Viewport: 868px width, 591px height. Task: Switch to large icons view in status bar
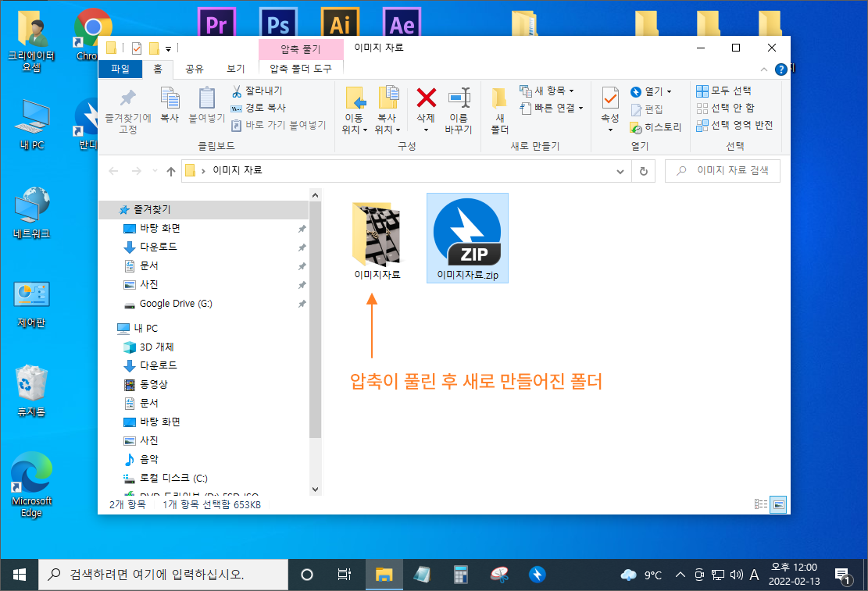pyautogui.click(x=778, y=504)
